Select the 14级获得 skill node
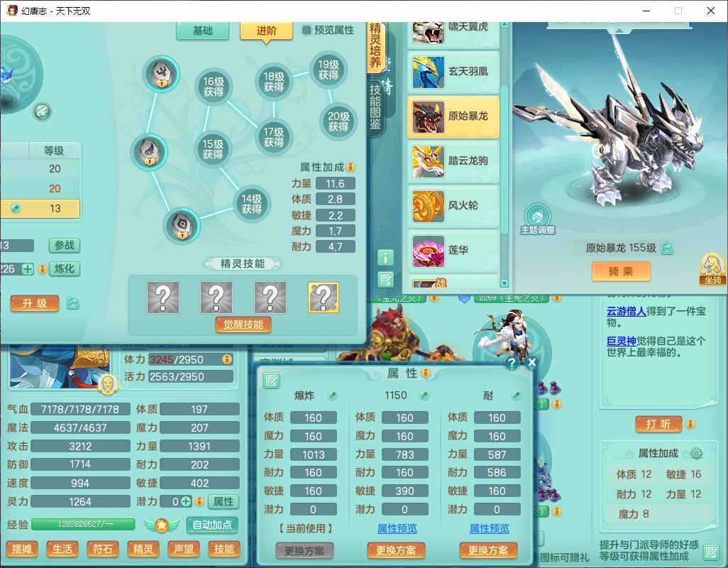The width and height of the screenshot is (728, 568). coord(252,204)
